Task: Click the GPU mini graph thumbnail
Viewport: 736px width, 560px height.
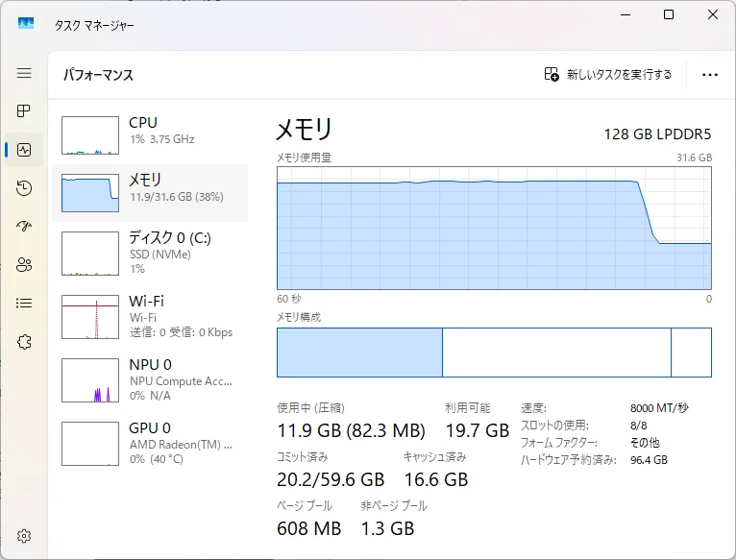Action: tap(90, 444)
